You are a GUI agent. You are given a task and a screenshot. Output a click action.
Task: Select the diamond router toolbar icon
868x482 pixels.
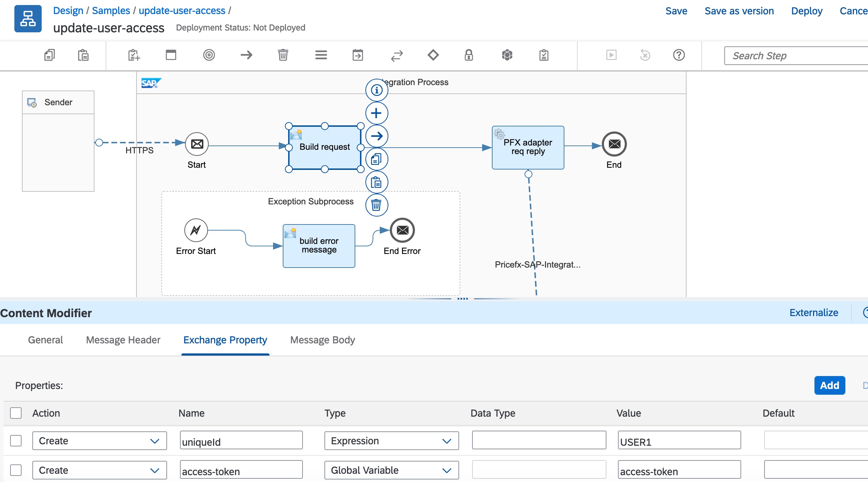click(433, 55)
